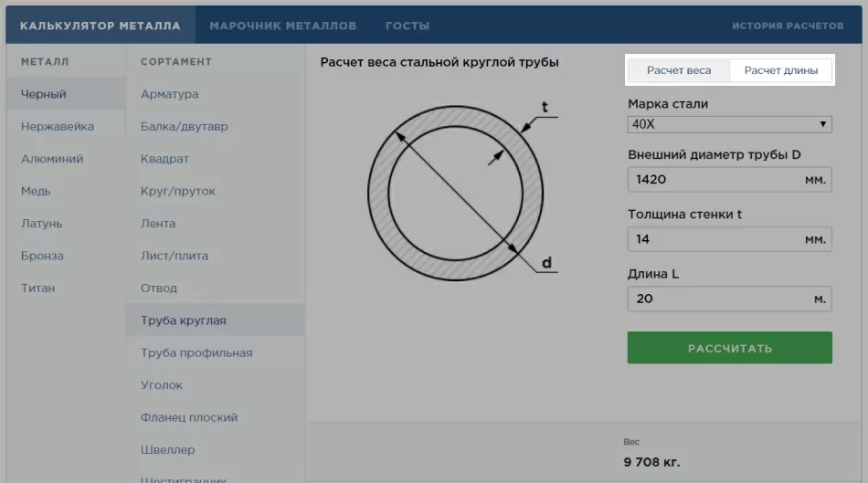Pick Титан metal category

(38, 288)
